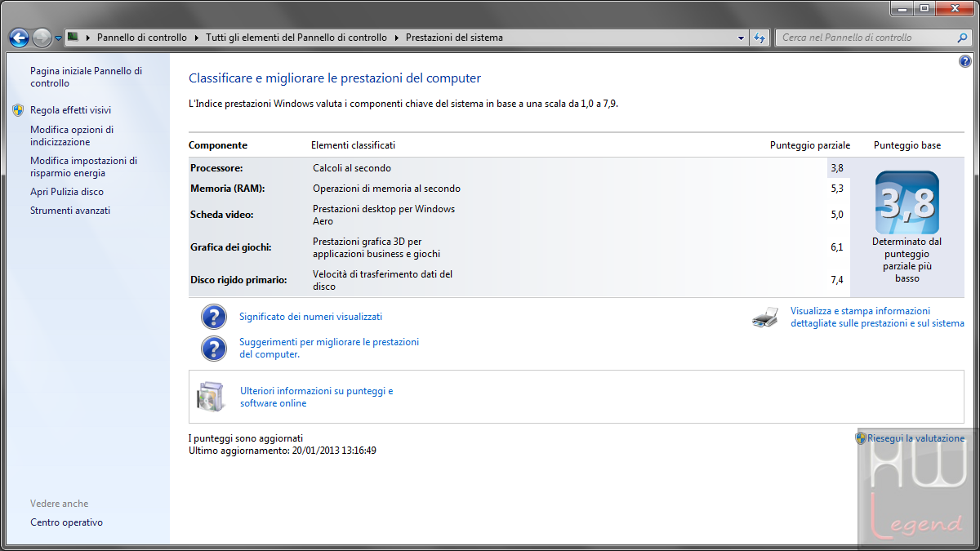Click the 'Scheda video:' row label
Viewport: 980px width, 551px height.
click(x=221, y=215)
